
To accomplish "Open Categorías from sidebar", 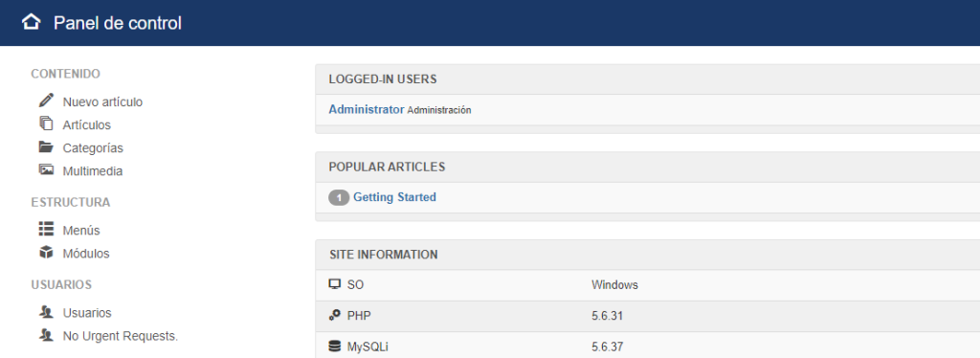I will pos(93,148).
